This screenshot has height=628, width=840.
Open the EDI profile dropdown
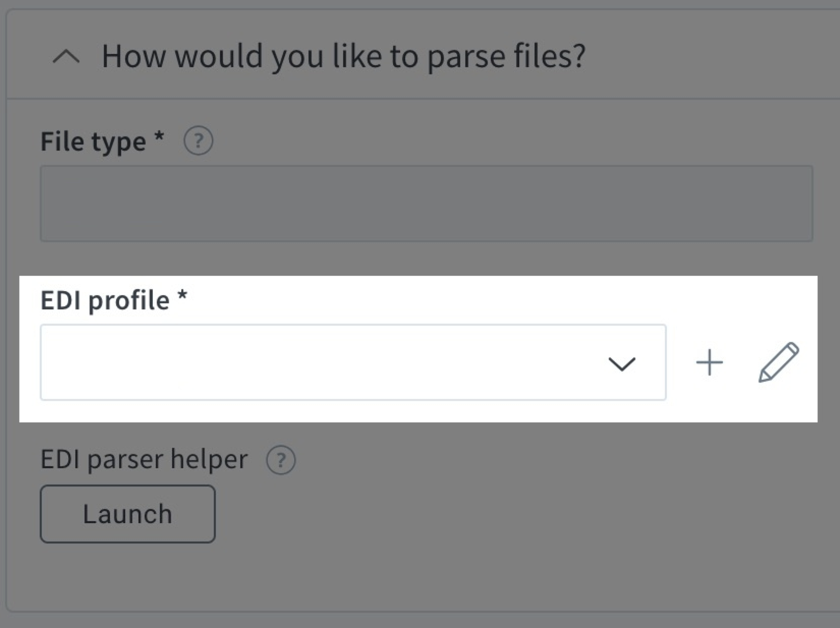point(353,362)
